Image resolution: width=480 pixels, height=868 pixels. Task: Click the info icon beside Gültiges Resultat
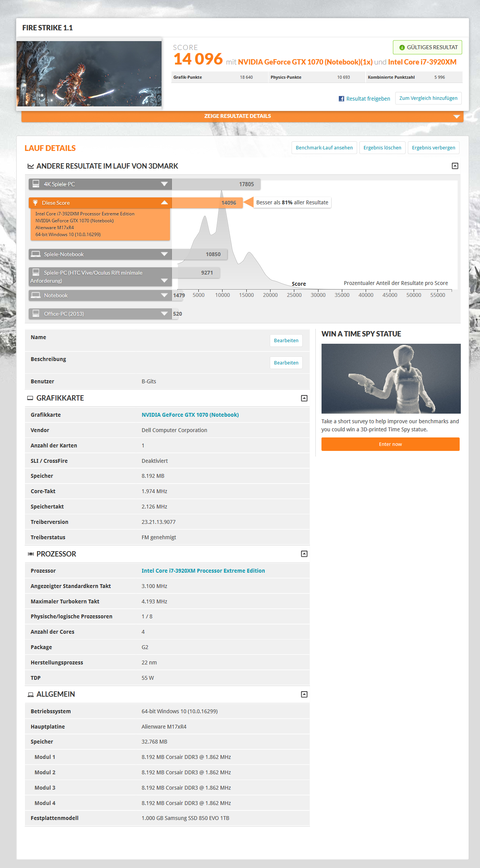click(x=402, y=48)
